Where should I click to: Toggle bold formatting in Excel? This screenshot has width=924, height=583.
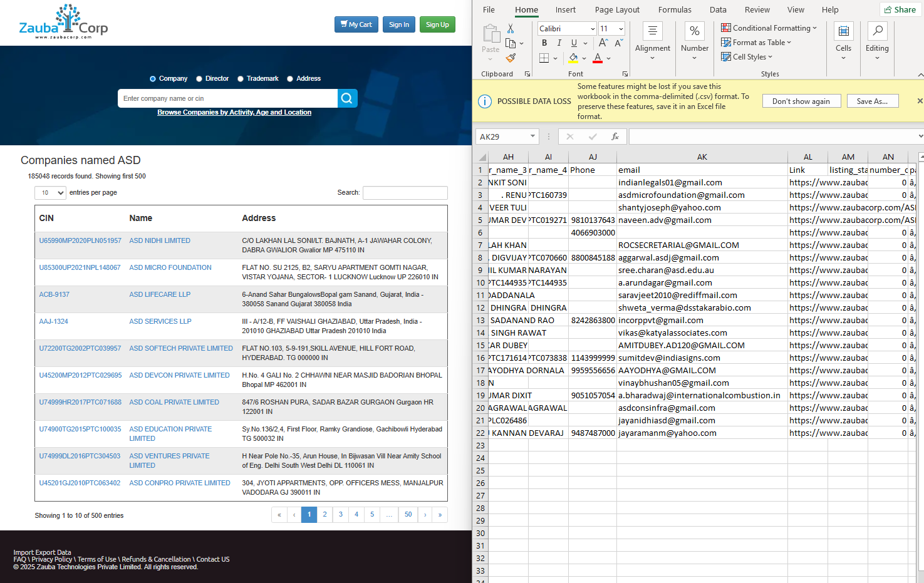pos(544,43)
